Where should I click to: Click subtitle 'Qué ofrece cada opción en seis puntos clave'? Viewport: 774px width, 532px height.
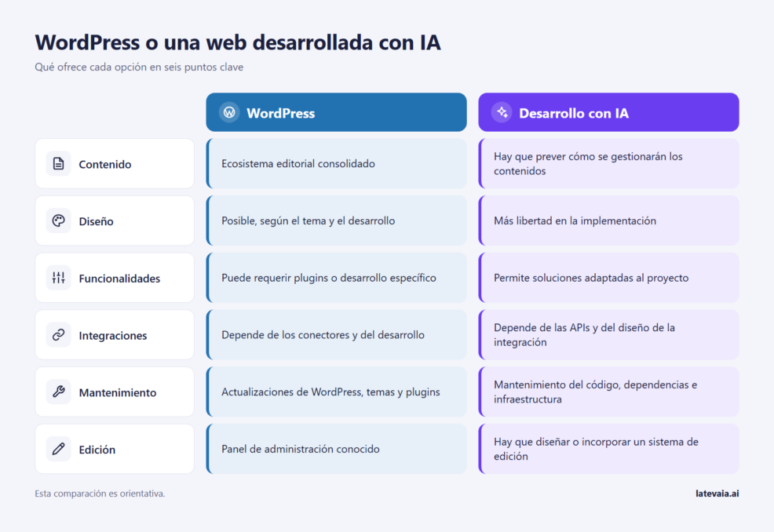pos(139,67)
